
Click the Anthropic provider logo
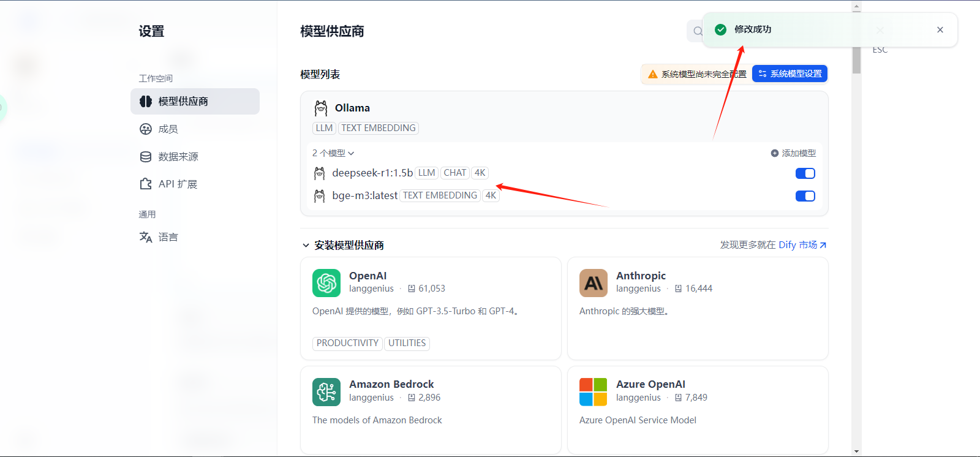594,283
